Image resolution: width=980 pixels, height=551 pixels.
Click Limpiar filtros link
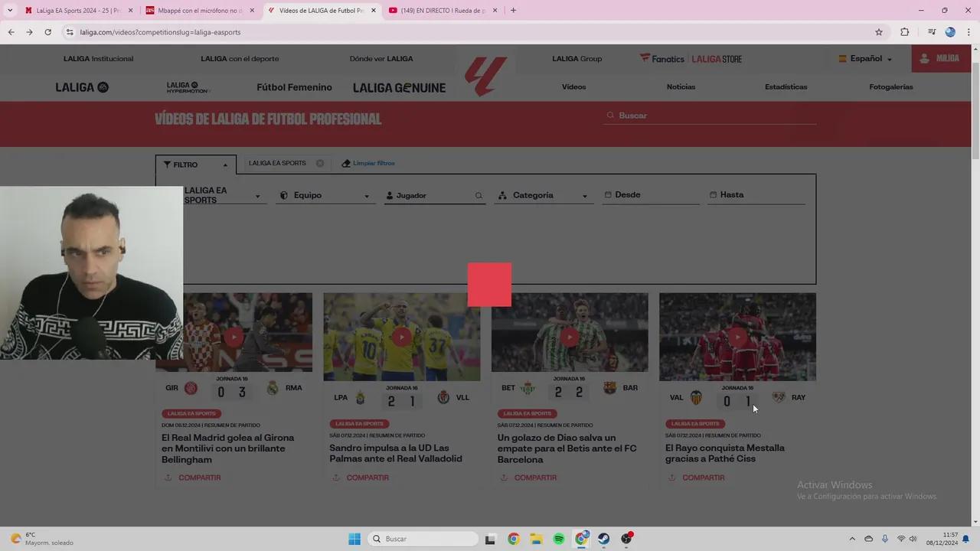tap(374, 163)
